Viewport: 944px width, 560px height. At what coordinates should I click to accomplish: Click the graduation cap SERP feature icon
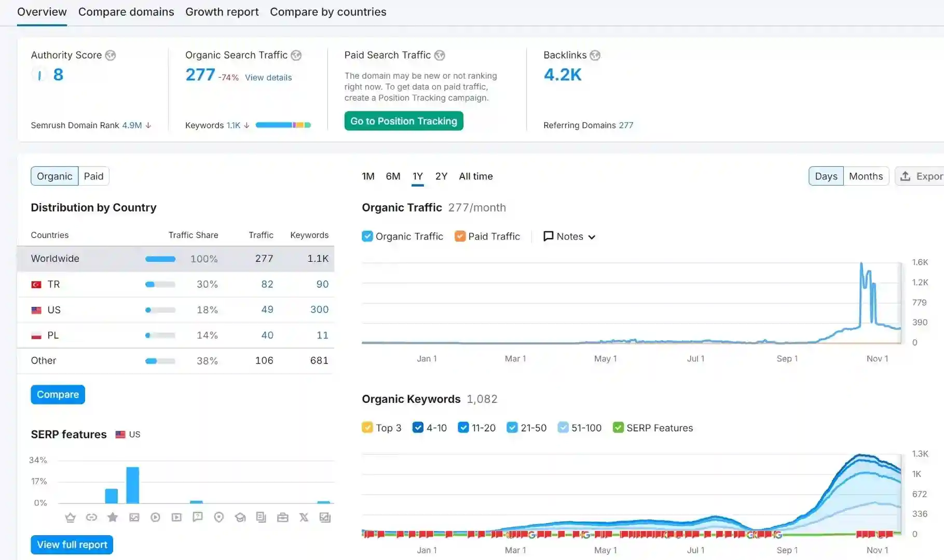(x=240, y=517)
